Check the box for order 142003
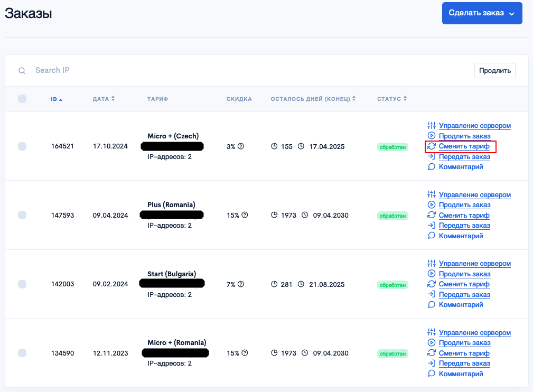Image resolution: width=533 pixels, height=392 pixels. 22,284
